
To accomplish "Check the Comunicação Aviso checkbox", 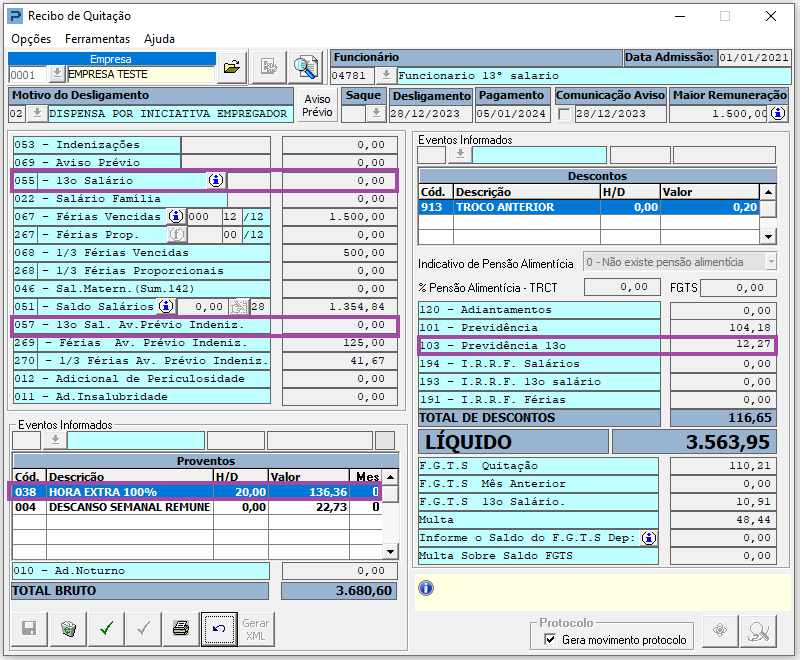I will (565, 114).
